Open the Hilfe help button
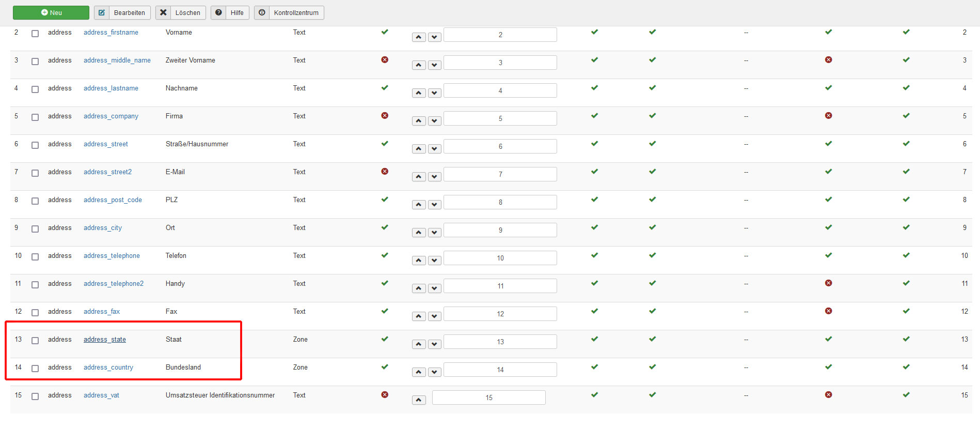This screenshot has height=428, width=980. [x=230, y=13]
